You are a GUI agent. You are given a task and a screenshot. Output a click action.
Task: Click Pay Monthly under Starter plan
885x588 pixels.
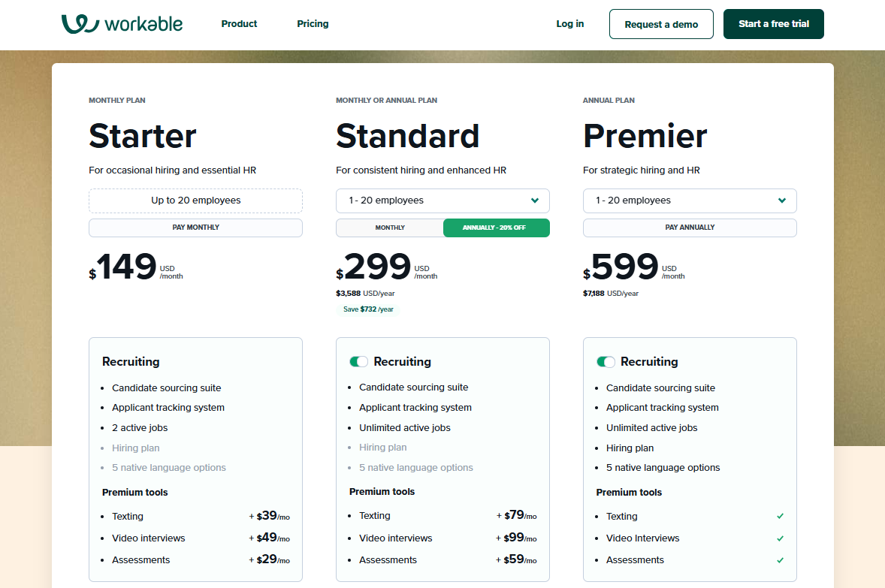coord(195,228)
